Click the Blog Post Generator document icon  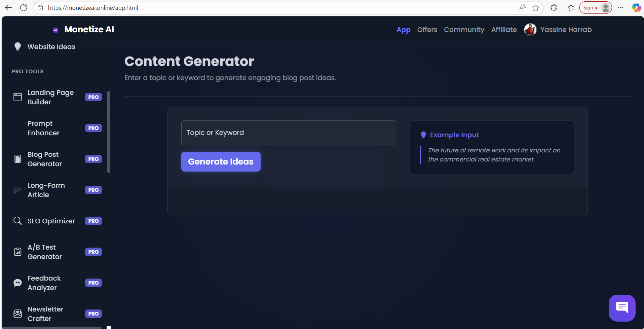tap(17, 159)
